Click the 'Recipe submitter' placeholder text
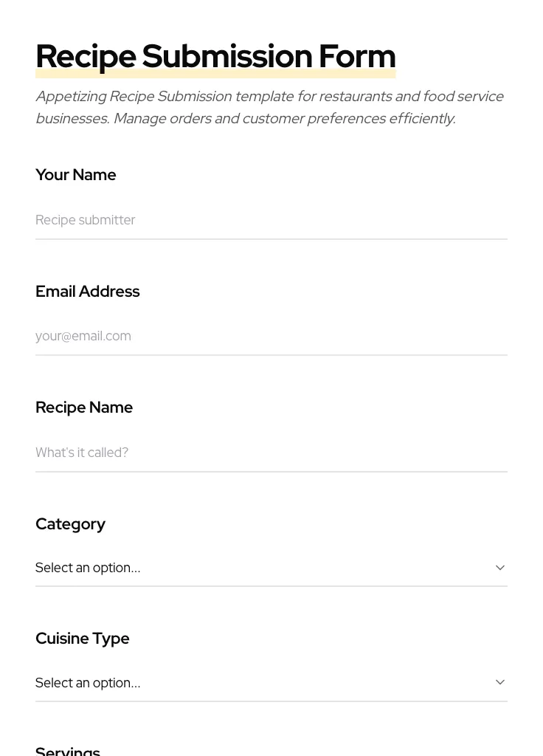 click(x=86, y=220)
